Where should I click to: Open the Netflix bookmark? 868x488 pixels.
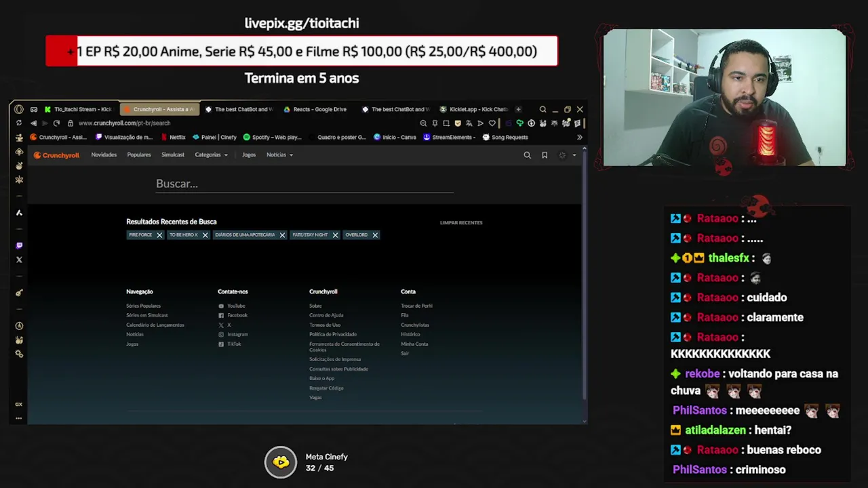point(173,138)
